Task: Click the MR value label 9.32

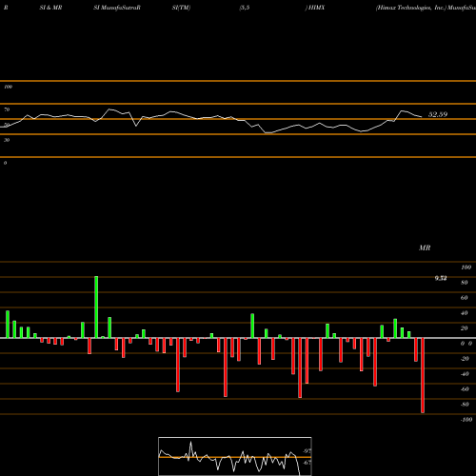Action: [x=441, y=278]
